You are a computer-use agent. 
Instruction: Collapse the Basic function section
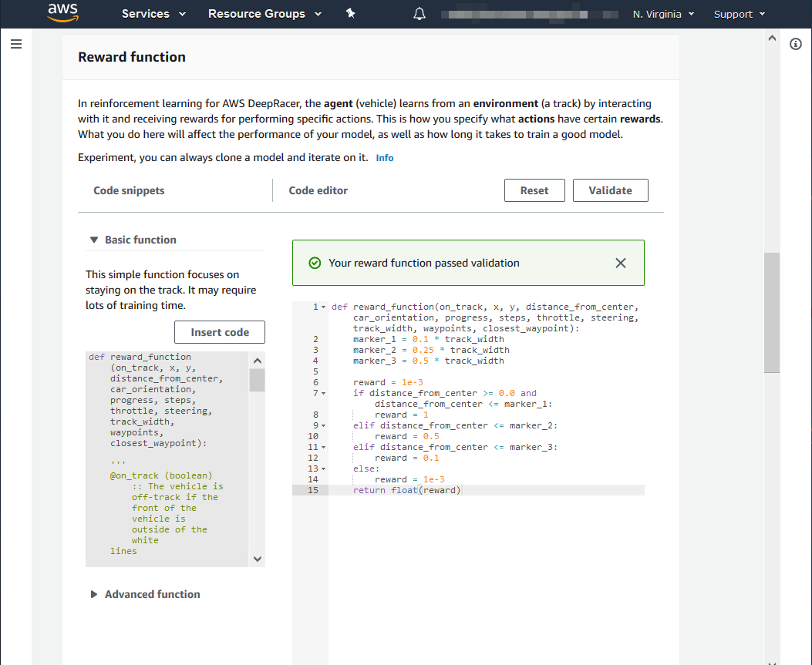pyautogui.click(x=94, y=240)
